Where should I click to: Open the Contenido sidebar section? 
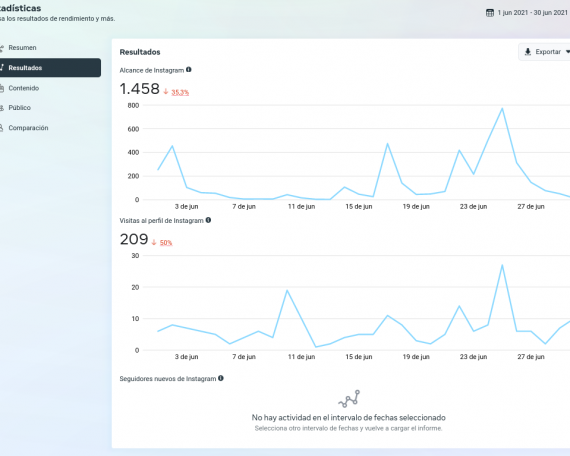click(x=24, y=88)
